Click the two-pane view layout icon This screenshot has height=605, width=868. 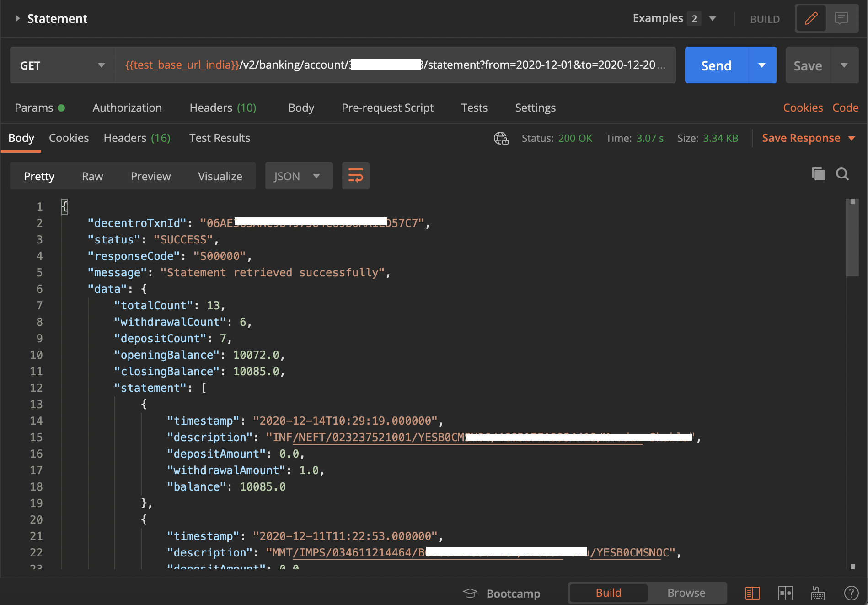click(786, 593)
